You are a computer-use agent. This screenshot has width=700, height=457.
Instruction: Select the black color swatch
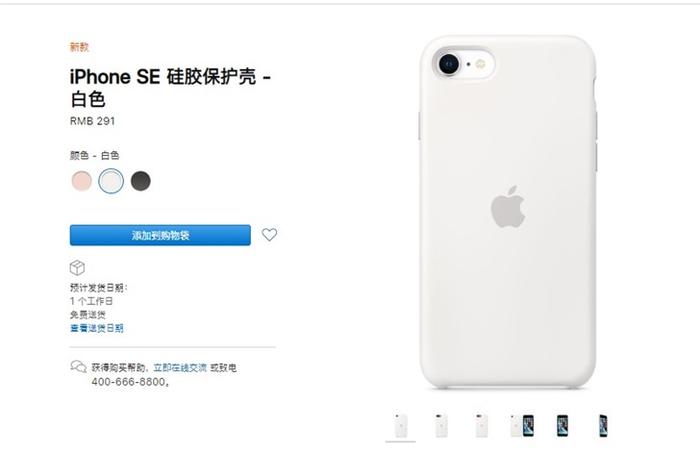point(141,181)
